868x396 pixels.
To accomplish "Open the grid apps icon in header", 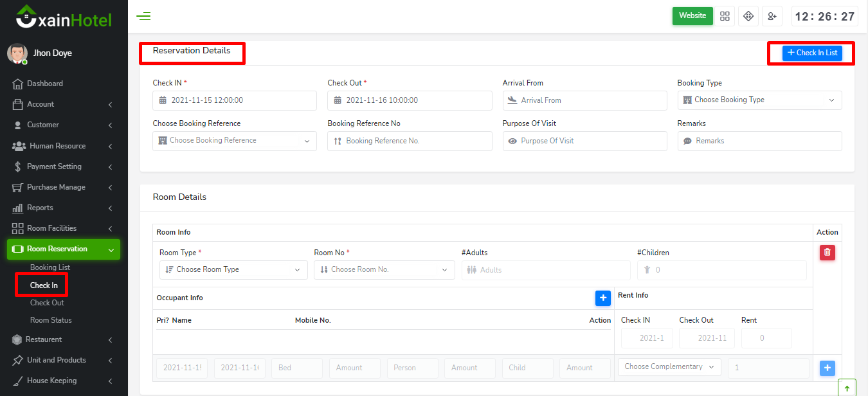I will [725, 16].
